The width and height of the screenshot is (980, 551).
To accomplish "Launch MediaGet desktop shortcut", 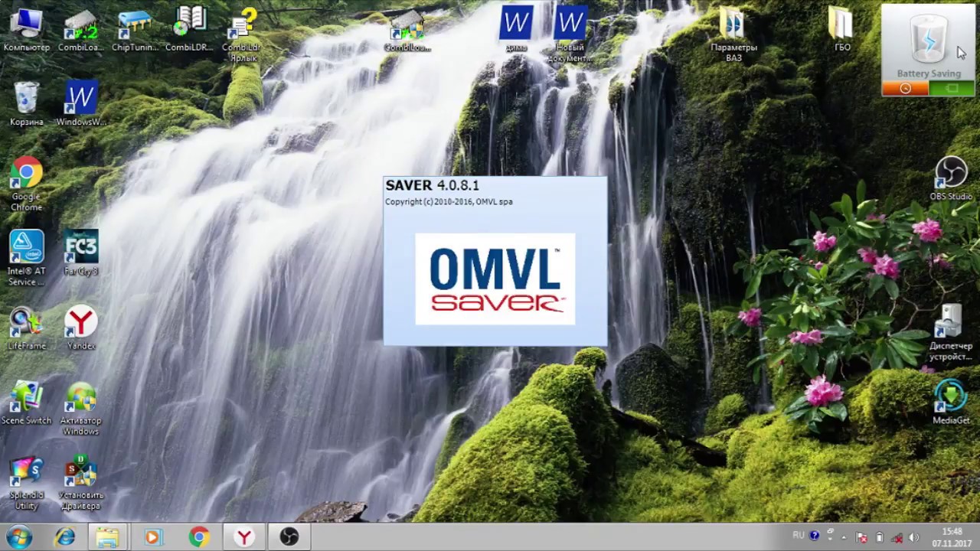I will (x=951, y=403).
